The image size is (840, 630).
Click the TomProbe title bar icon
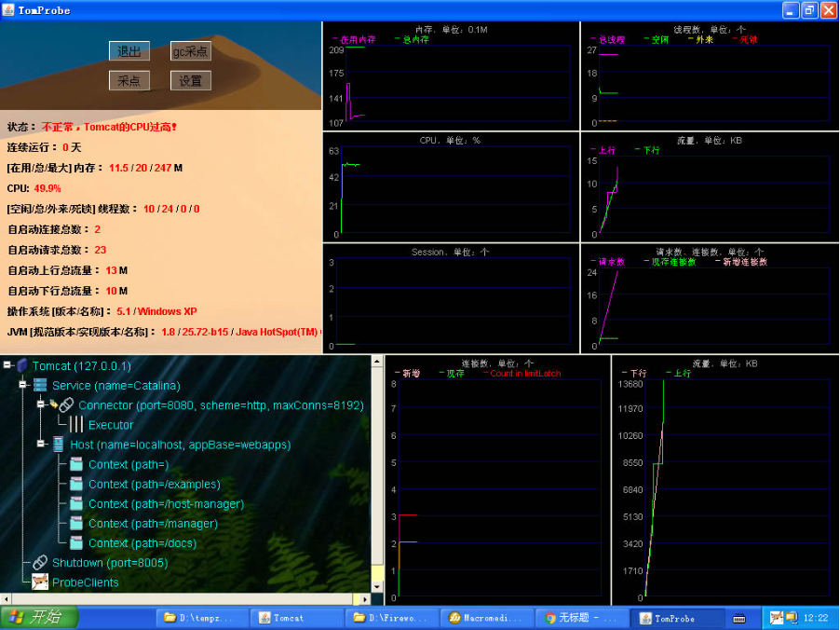8,9
